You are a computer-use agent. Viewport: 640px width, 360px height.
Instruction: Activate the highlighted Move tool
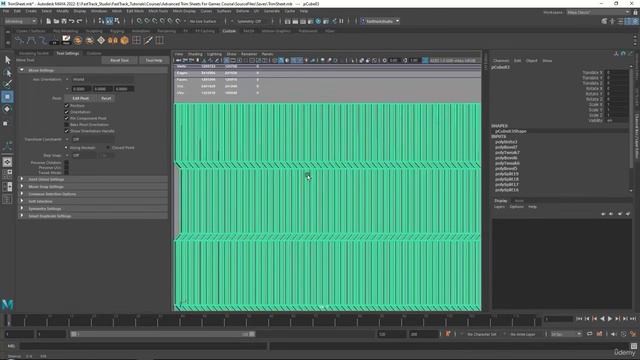click(7, 97)
